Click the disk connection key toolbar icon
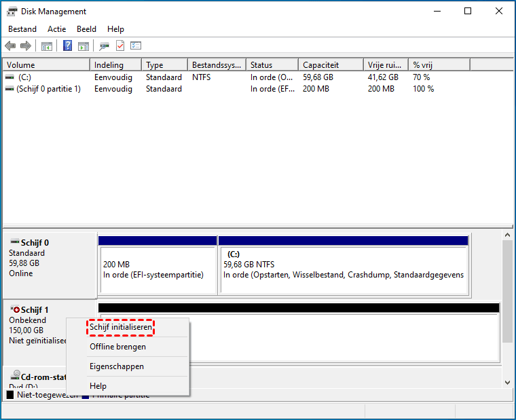This screenshot has height=420, width=516. click(x=104, y=46)
